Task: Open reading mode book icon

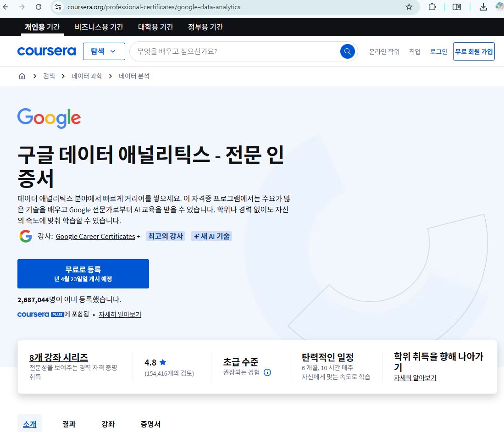Action: (457, 7)
